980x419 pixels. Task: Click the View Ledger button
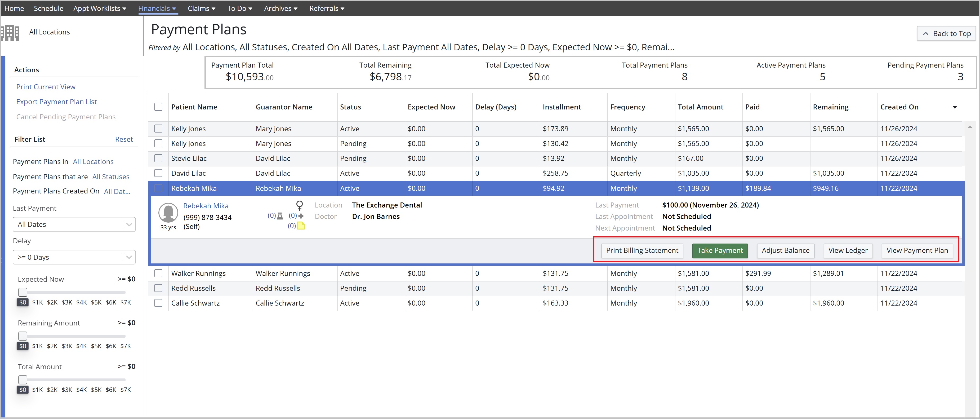tap(848, 250)
